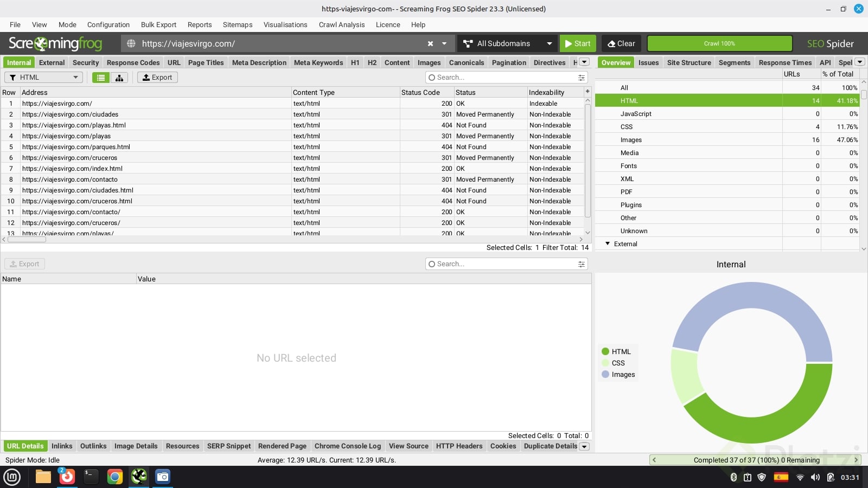Open the All Subdomains dropdown
Viewport: 868px width, 488px height.
click(x=508, y=43)
